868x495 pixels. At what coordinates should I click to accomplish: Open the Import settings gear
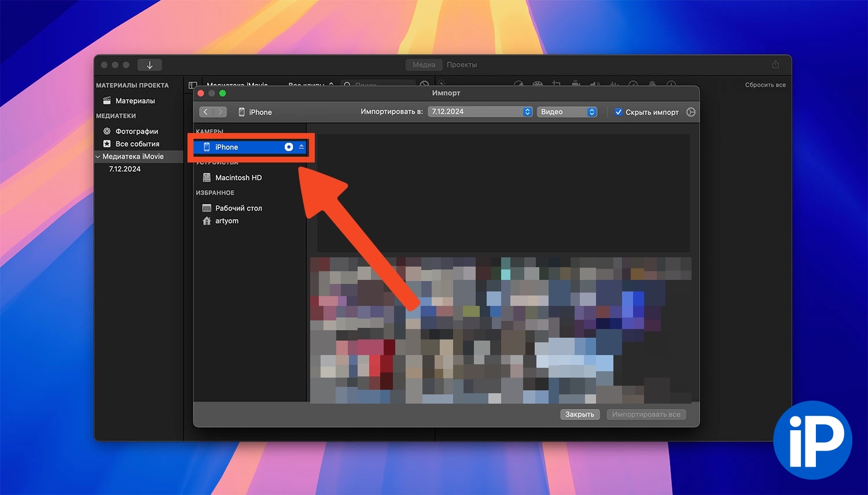click(x=691, y=112)
